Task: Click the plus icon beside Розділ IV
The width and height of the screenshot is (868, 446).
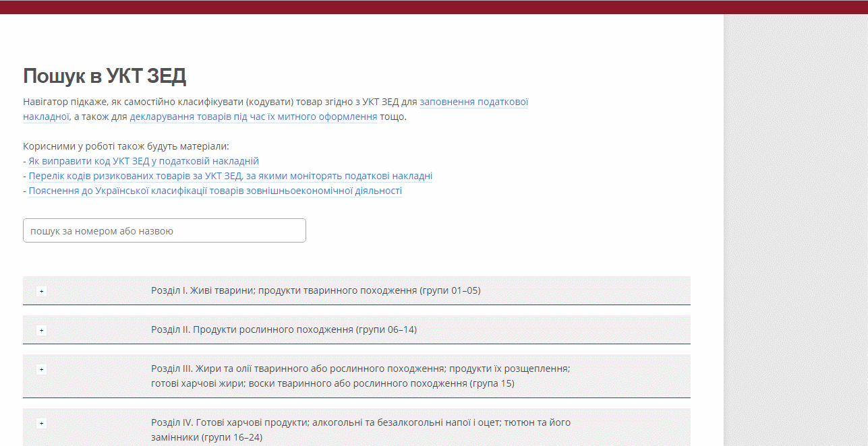Action: (41, 423)
